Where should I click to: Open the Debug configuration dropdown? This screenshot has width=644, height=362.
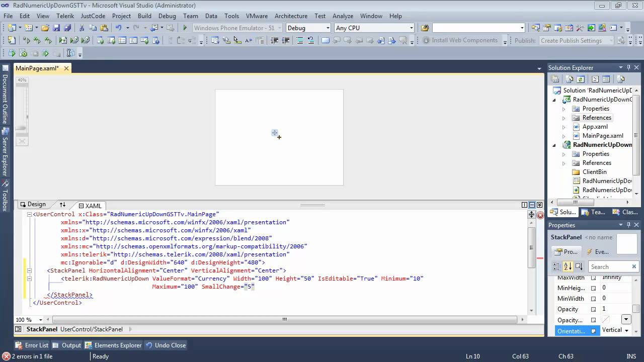[328, 28]
